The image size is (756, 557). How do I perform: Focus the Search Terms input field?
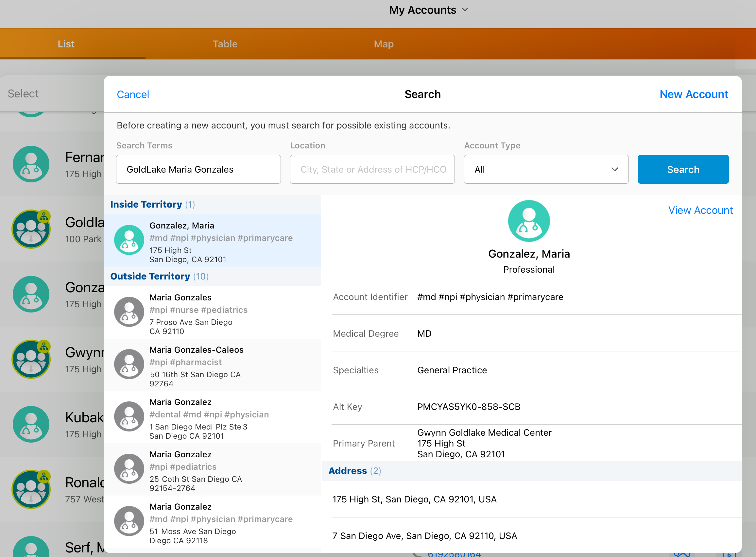point(198,169)
